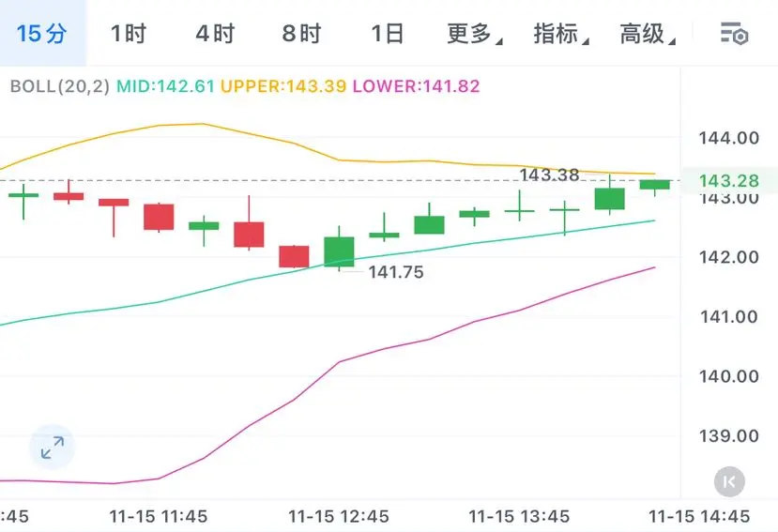Open the 更多 timeframe dropdown
This screenshot has height=532, width=778.
(474, 34)
